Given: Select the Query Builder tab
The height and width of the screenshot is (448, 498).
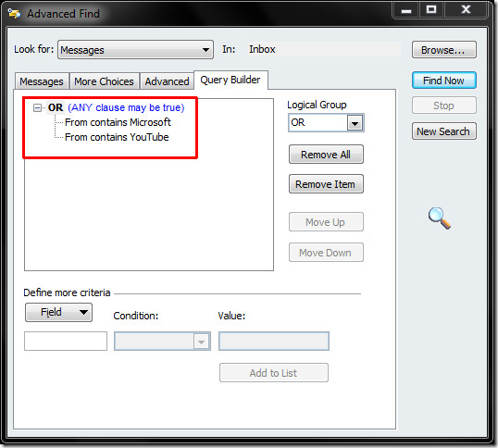Looking at the screenshot, I should pyautogui.click(x=230, y=80).
